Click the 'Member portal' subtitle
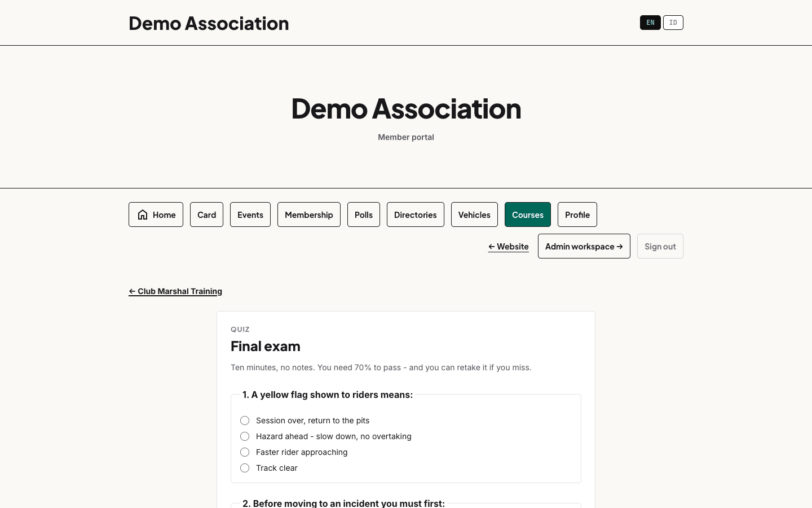This screenshot has height=508, width=812. (x=406, y=137)
